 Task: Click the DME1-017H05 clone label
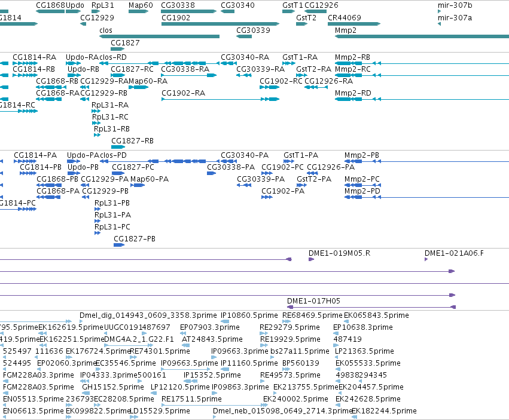(313, 301)
